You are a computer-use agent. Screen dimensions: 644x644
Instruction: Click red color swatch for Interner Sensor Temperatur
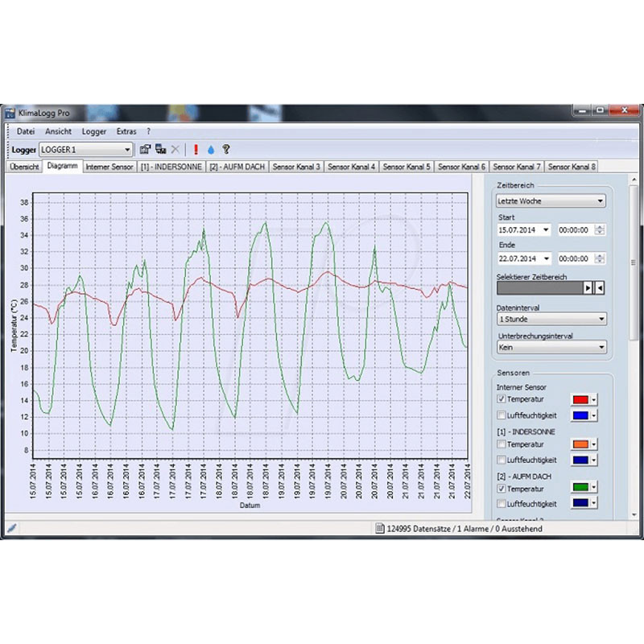pos(580,399)
